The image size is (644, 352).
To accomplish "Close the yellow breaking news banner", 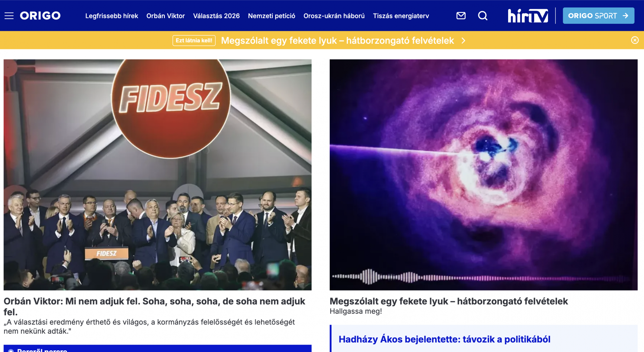I will point(635,40).
